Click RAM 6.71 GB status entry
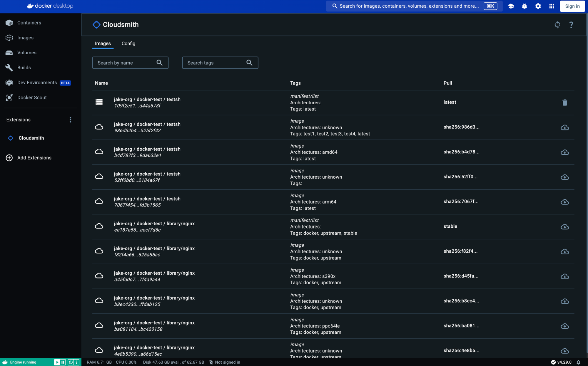Image resolution: width=588 pixels, height=366 pixels. pyautogui.click(x=99, y=362)
